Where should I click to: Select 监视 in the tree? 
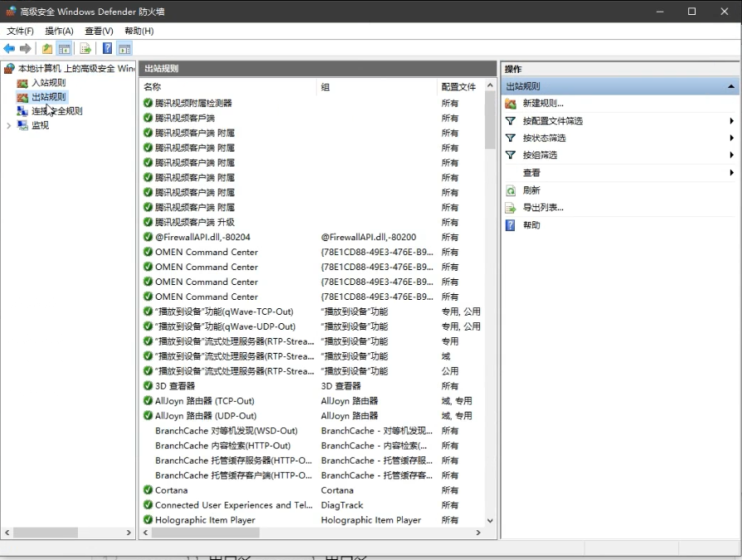[x=40, y=125]
